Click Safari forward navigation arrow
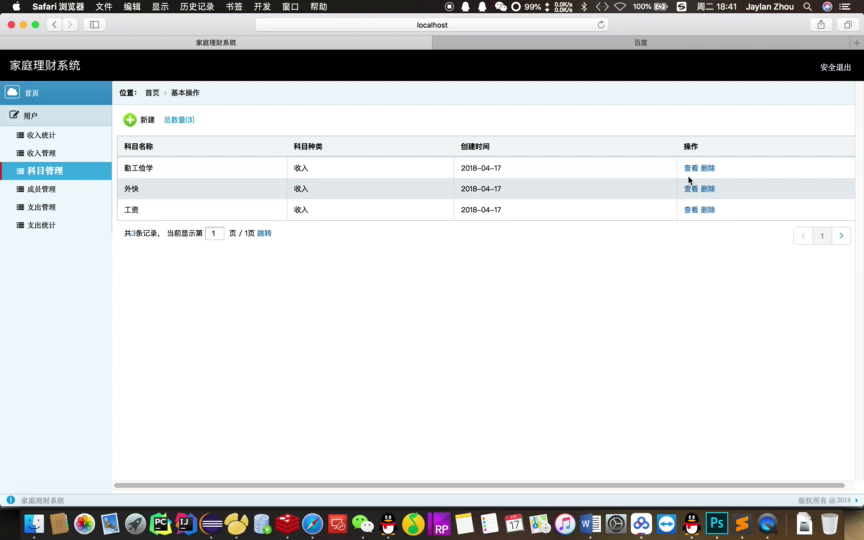This screenshot has width=864, height=540. point(69,24)
